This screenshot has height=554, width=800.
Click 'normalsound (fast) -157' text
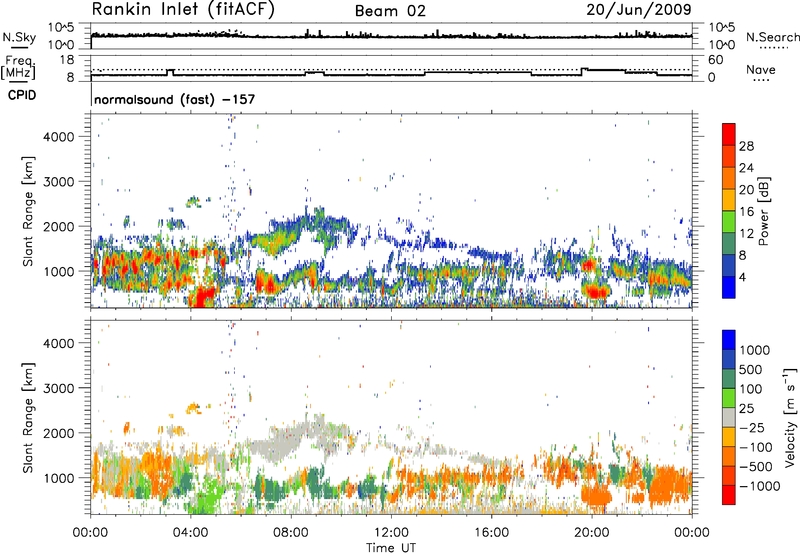[x=174, y=99]
